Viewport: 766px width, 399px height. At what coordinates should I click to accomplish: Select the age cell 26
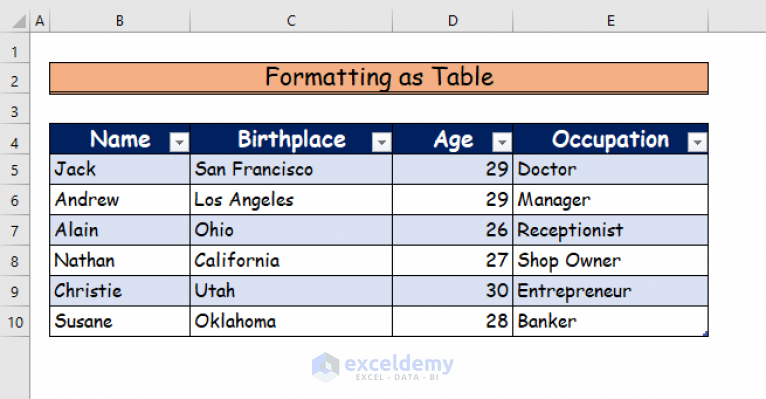(x=453, y=230)
